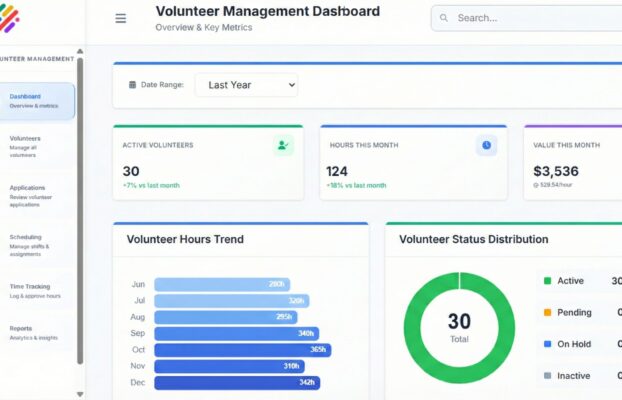
Task: Click the Active Volunteers person icon
Action: pos(283,145)
